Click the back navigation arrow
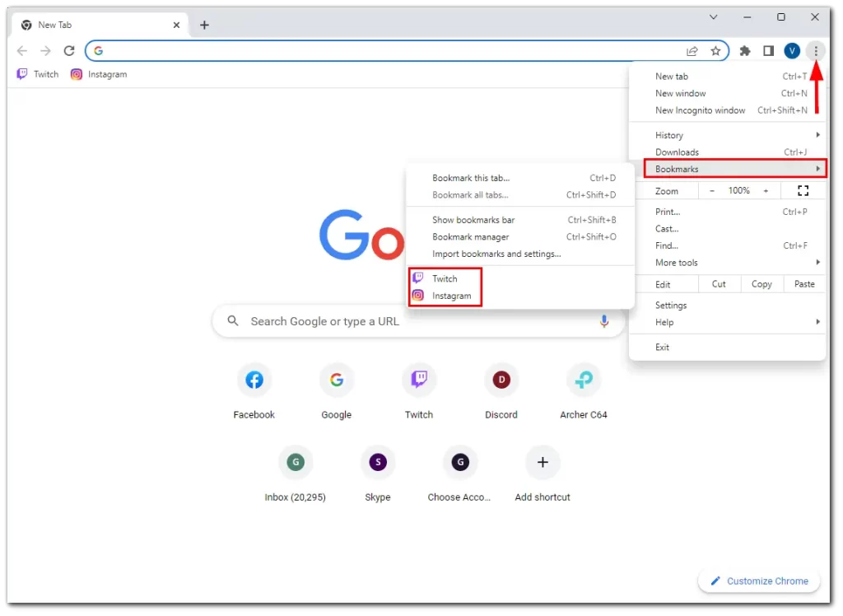The height and width of the screenshot is (616, 843). pyautogui.click(x=22, y=51)
